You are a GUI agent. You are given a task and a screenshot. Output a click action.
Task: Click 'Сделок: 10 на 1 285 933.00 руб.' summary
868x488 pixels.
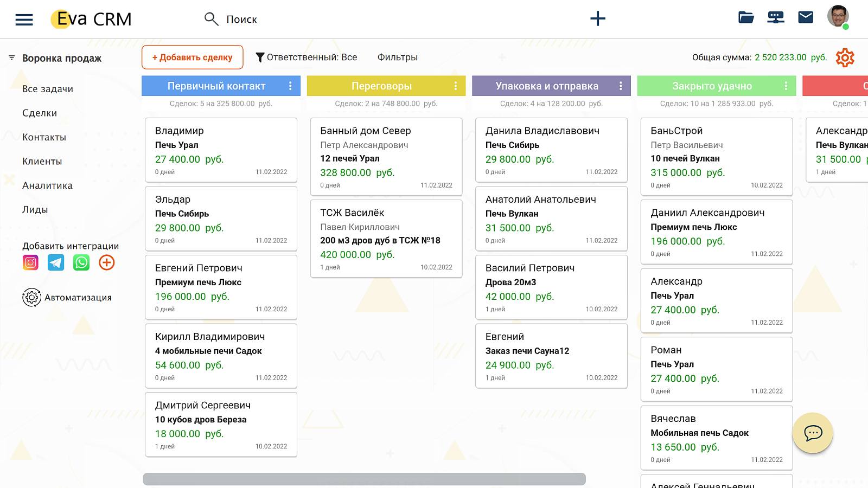pyautogui.click(x=717, y=104)
